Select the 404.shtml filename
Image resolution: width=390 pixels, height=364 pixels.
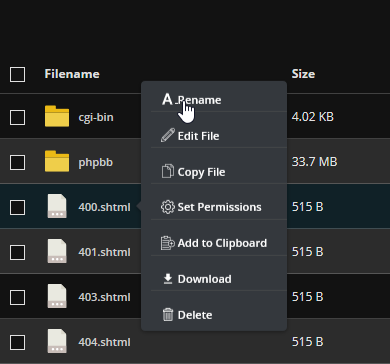[x=104, y=342]
